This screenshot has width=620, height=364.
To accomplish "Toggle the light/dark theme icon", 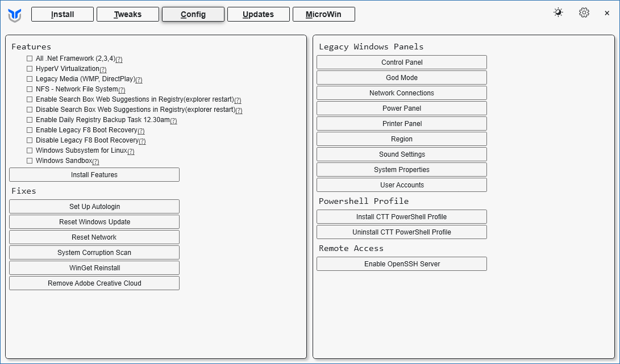I will 558,12.
